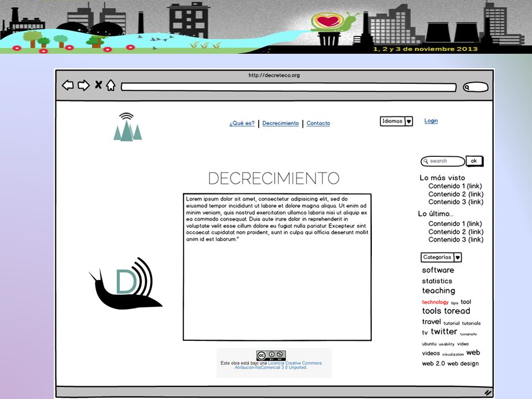Viewport: 532px width, 399px height.
Task: Click the browser search pill field
Action: point(475,87)
